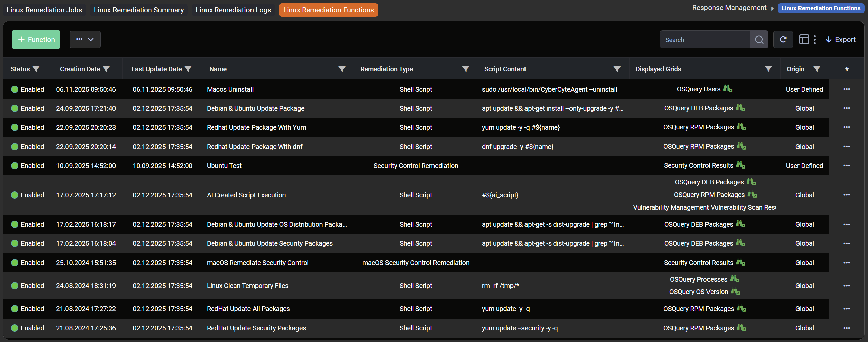Screen dimensions: 868x342
Task: Expand the more actions dropdown beside Function
Action: [x=85, y=39]
